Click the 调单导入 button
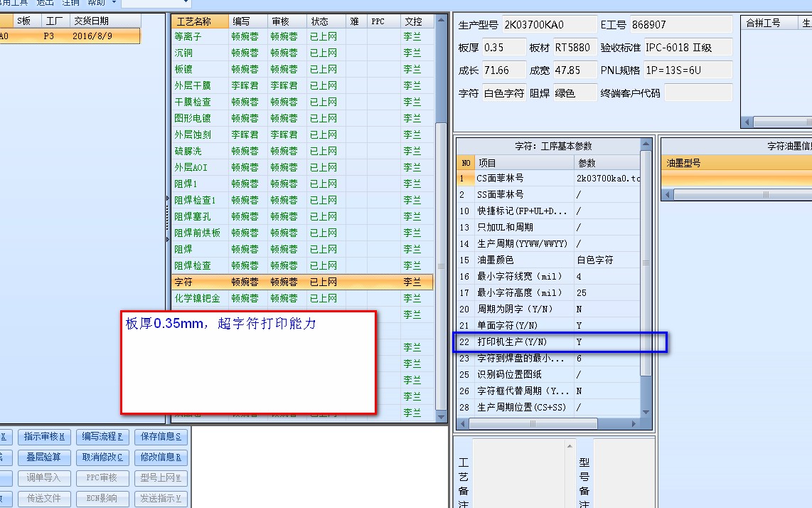This screenshot has height=508, width=812. tap(44, 478)
